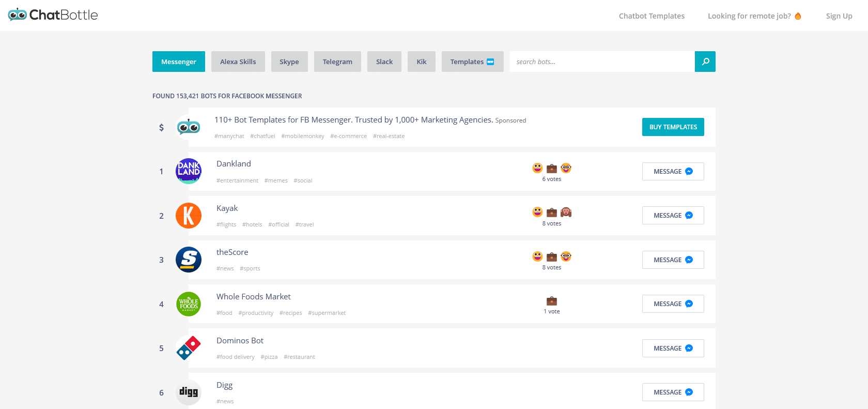Image resolution: width=868 pixels, height=409 pixels.
Task: Click the Sign Up link
Action: 839,16
